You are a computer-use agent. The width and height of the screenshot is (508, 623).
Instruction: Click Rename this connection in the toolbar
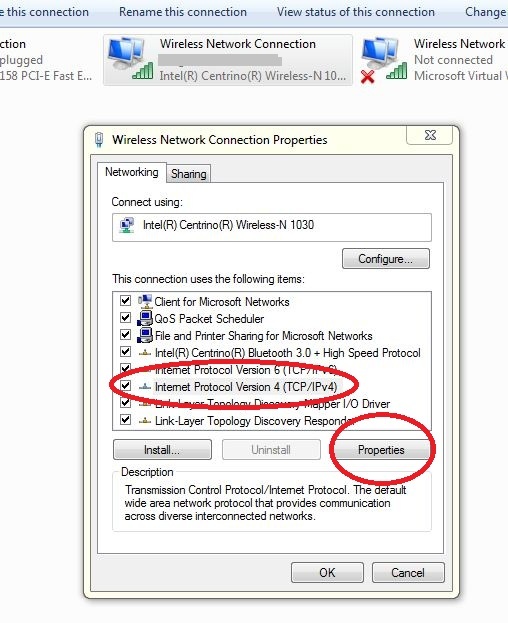[183, 12]
